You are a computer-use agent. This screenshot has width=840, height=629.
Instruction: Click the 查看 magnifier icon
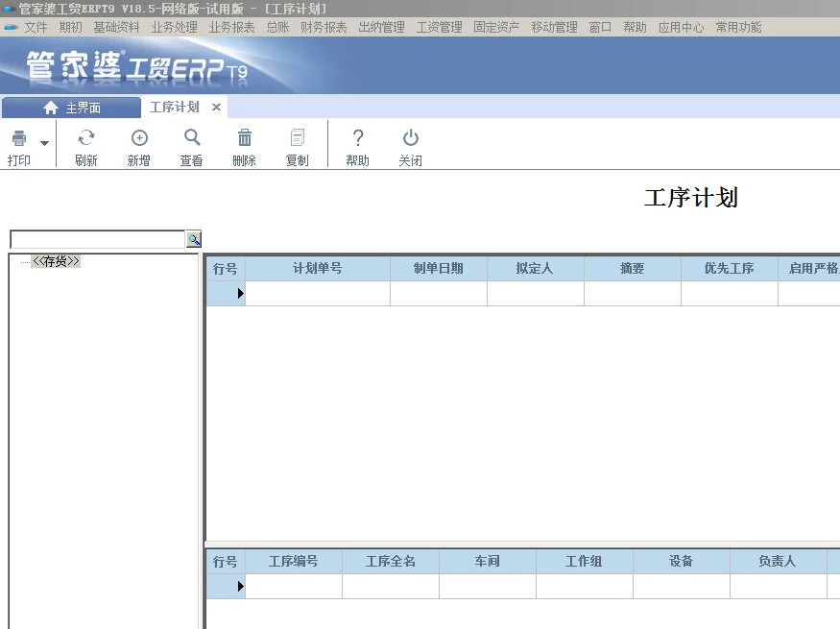pyautogui.click(x=192, y=137)
